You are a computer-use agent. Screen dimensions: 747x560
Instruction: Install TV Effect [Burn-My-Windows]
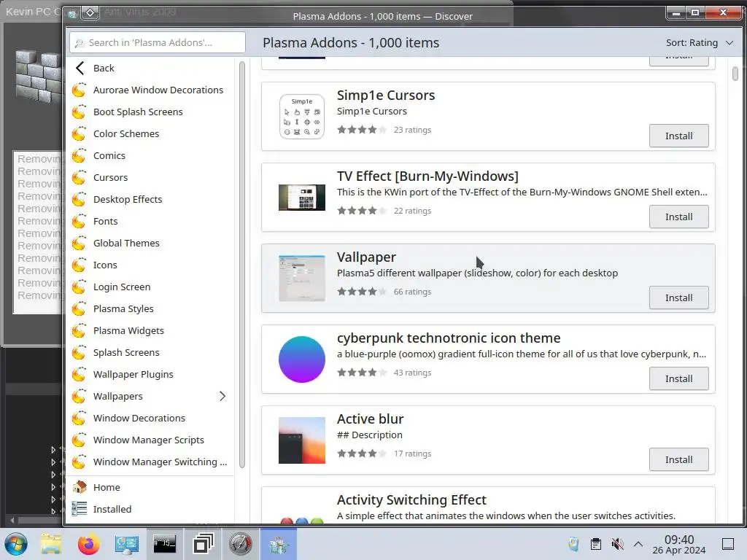tap(679, 217)
